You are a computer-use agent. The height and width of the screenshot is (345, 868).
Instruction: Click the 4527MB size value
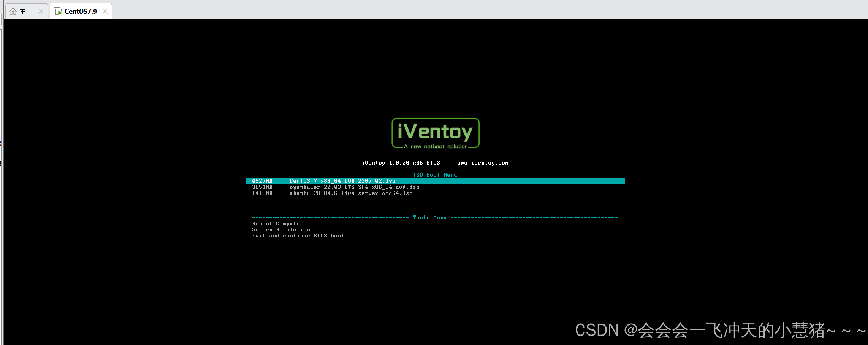262,181
